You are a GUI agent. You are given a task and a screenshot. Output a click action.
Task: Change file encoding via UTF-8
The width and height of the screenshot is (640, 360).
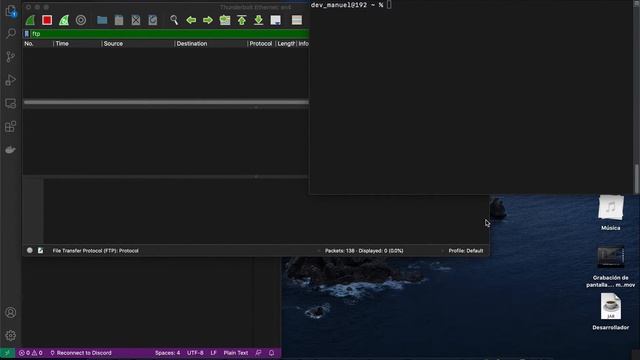[x=195, y=353]
